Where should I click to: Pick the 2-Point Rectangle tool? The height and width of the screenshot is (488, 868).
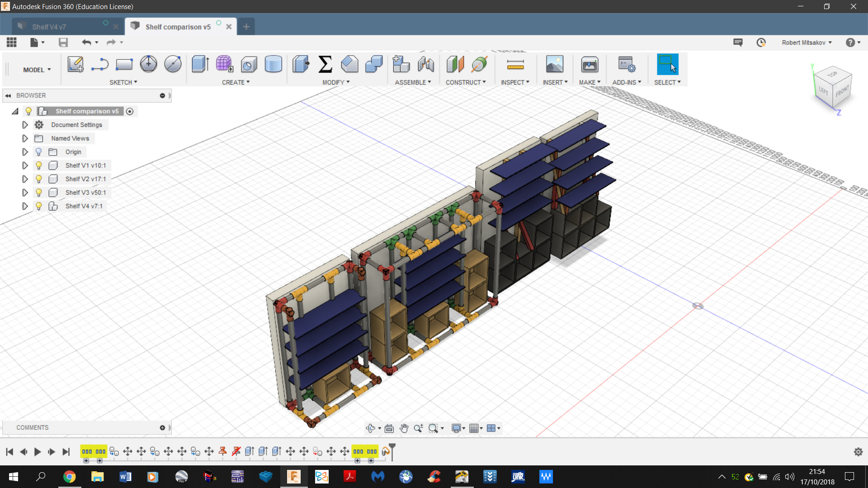tap(124, 64)
